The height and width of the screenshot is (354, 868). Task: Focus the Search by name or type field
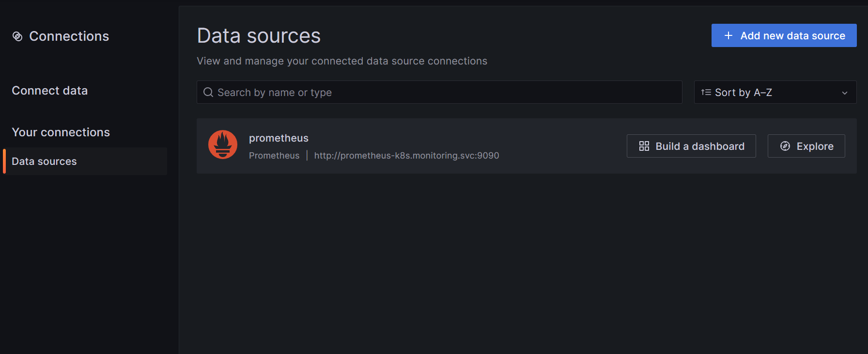coord(439,92)
